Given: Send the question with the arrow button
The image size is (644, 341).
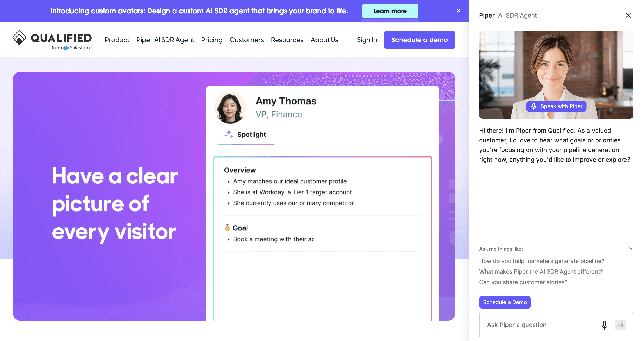Looking at the screenshot, I should point(621,325).
